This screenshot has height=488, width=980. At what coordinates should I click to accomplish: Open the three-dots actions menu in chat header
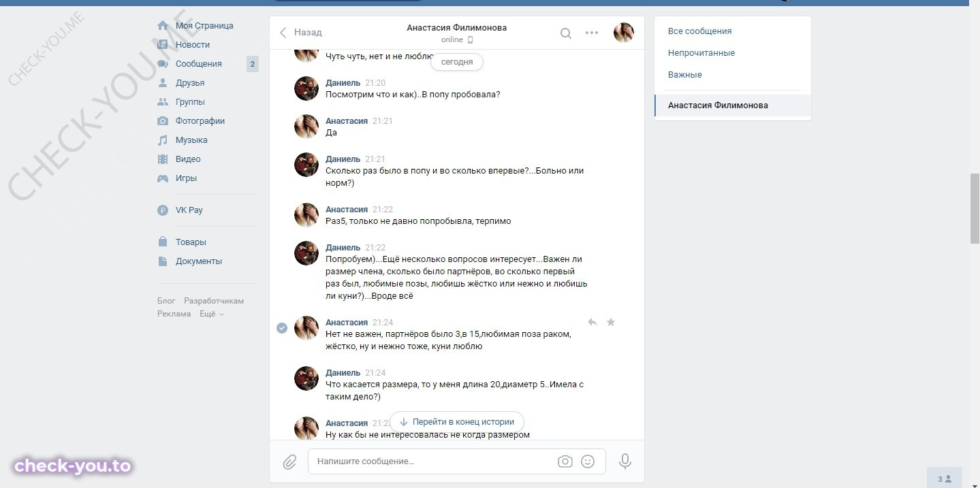pyautogui.click(x=592, y=33)
